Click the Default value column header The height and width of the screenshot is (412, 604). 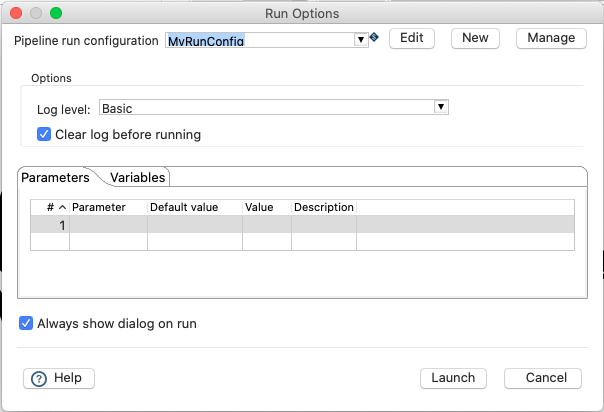(x=194, y=207)
